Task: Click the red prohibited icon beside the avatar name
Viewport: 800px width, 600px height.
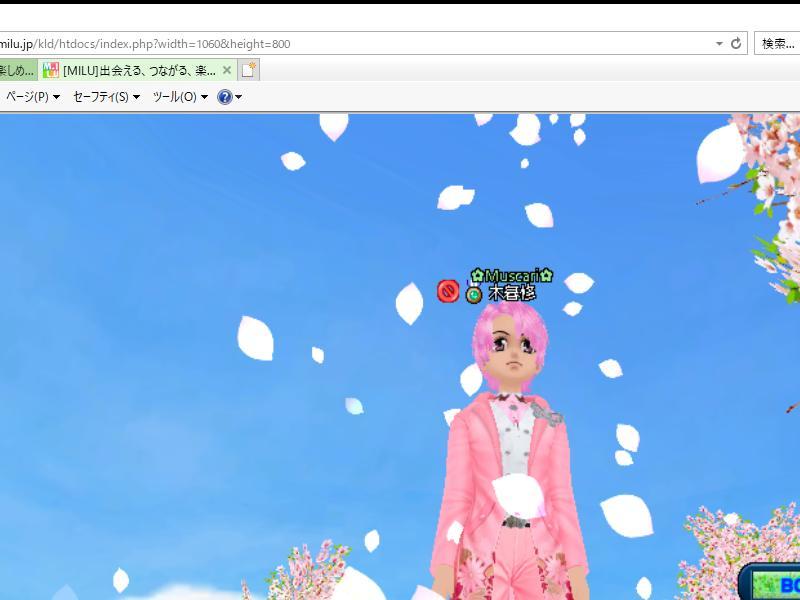Action: pos(447,291)
